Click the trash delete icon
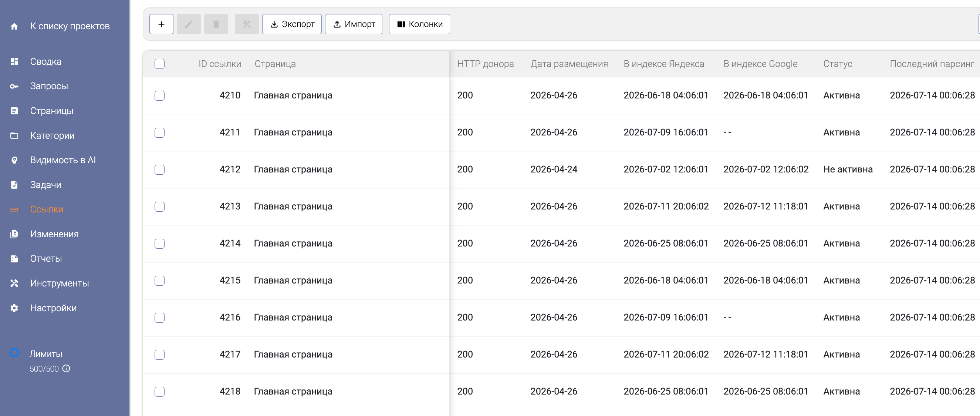 (x=216, y=24)
